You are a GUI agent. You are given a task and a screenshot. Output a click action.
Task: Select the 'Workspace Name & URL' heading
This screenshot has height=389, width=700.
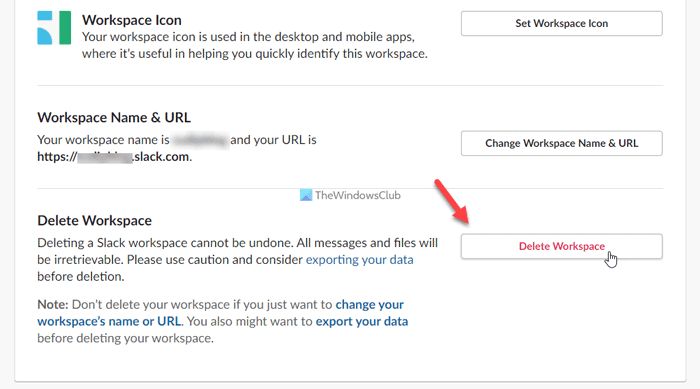pos(114,117)
